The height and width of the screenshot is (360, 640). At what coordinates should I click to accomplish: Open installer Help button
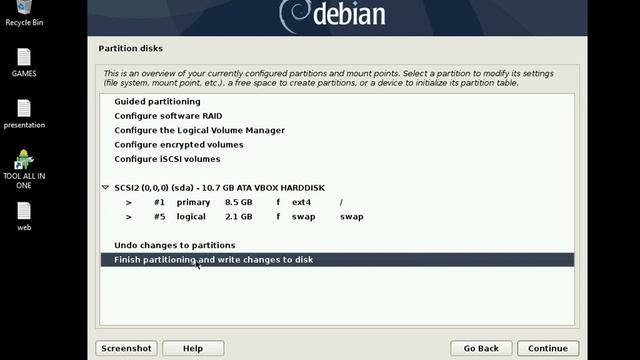click(x=193, y=348)
